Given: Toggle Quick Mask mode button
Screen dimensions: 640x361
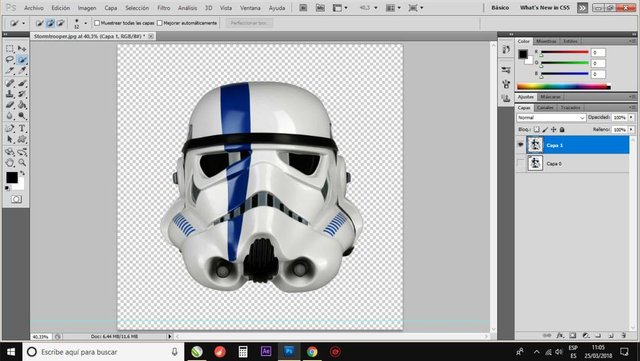Looking at the screenshot, I should 16,199.
